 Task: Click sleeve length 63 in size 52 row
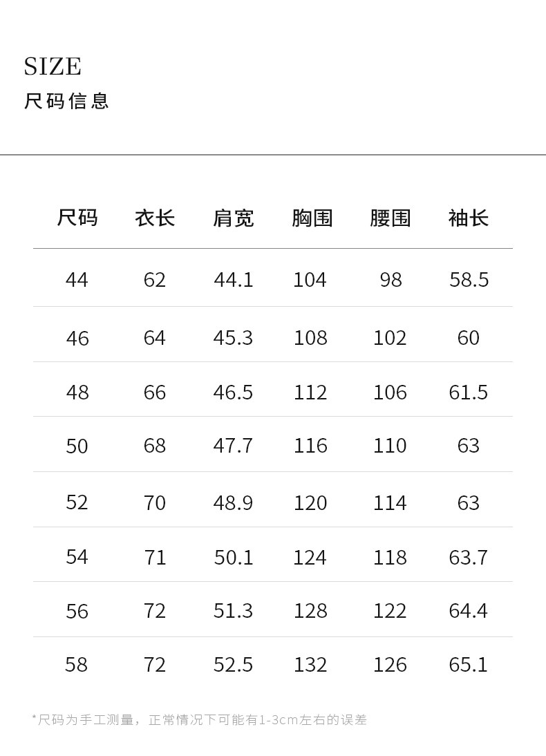(x=469, y=502)
